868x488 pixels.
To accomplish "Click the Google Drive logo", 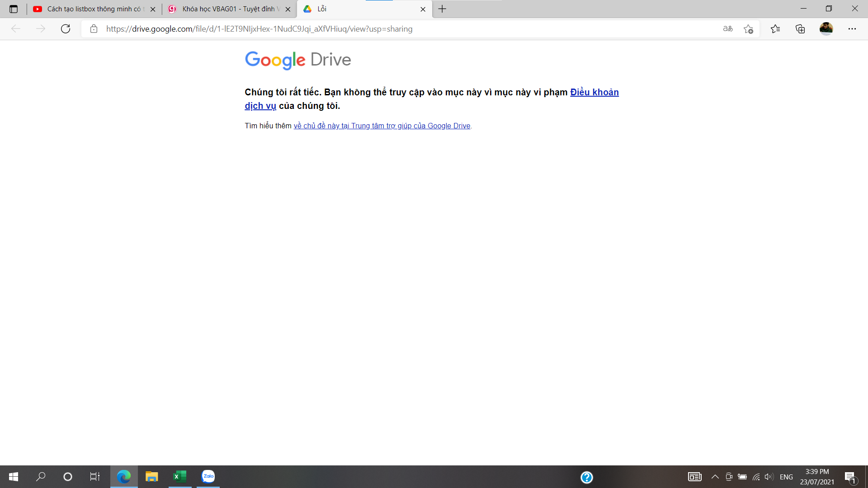I will point(297,60).
